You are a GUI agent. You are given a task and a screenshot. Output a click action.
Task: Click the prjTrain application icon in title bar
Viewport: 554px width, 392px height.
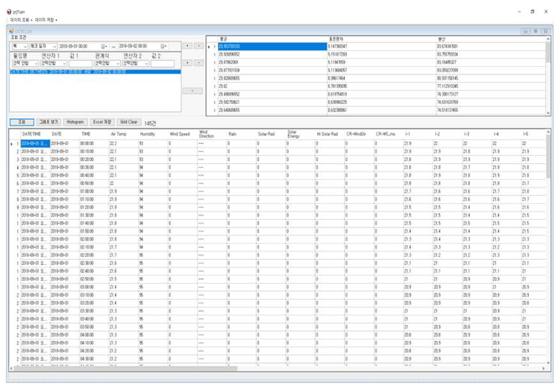click(9, 12)
